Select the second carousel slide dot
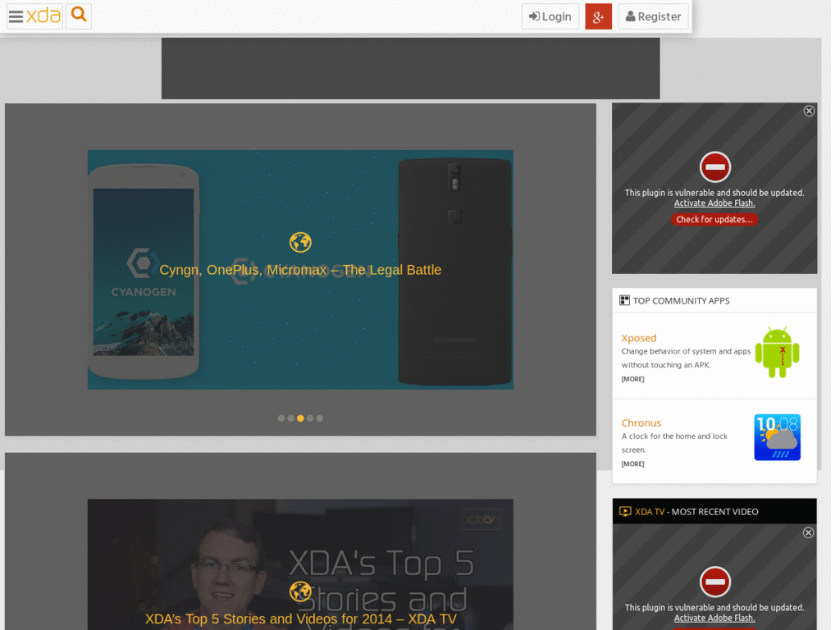840x630 pixels. point(291,418)
